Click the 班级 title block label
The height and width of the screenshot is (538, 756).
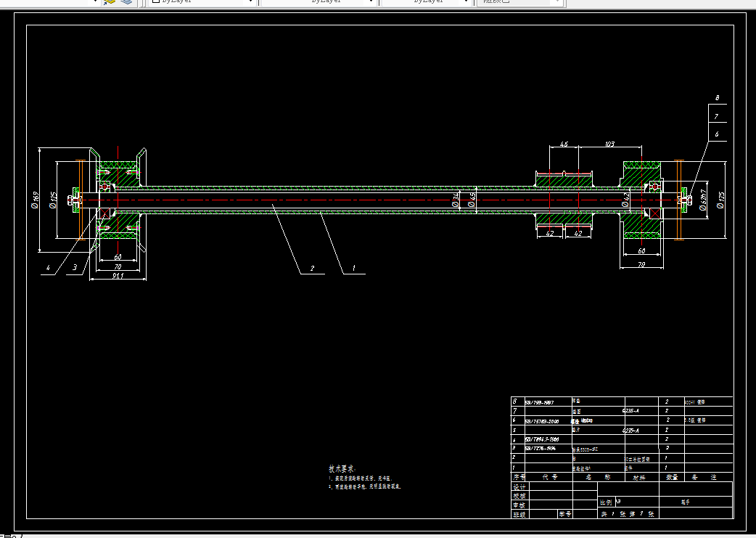(x=519, y=514)
